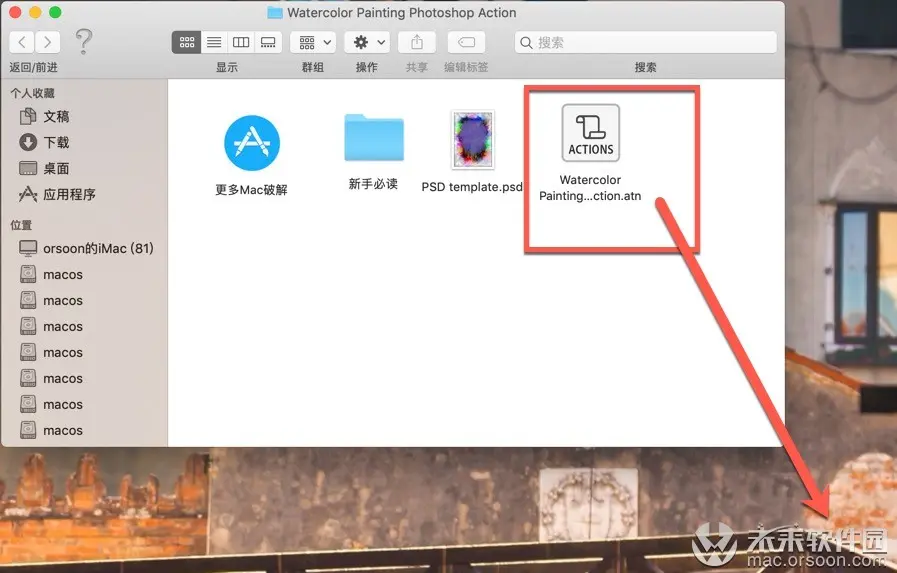
Task: Click the Watercolor Painting...ction.atn file name
Action: click(590, 188)
